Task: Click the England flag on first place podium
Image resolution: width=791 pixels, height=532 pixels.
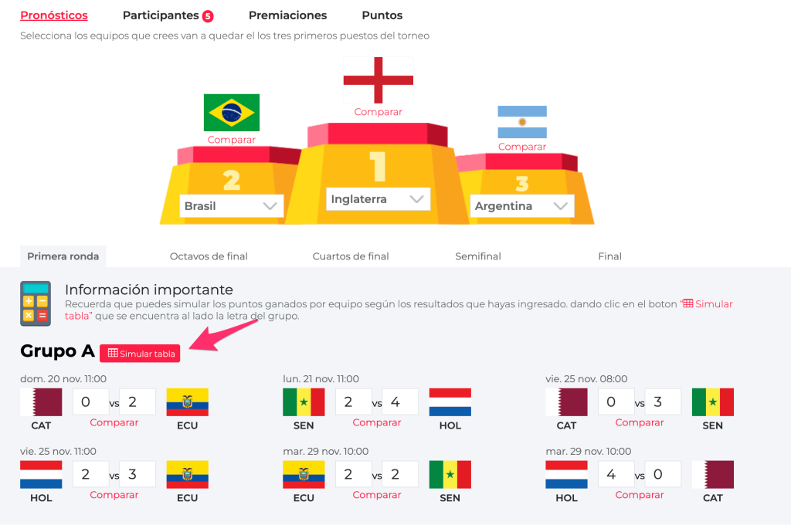Action: [x=379, y=80]
